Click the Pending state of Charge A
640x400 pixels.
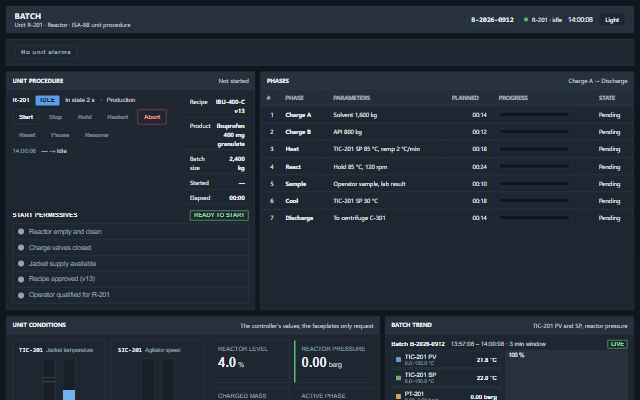tap(609, 115)
